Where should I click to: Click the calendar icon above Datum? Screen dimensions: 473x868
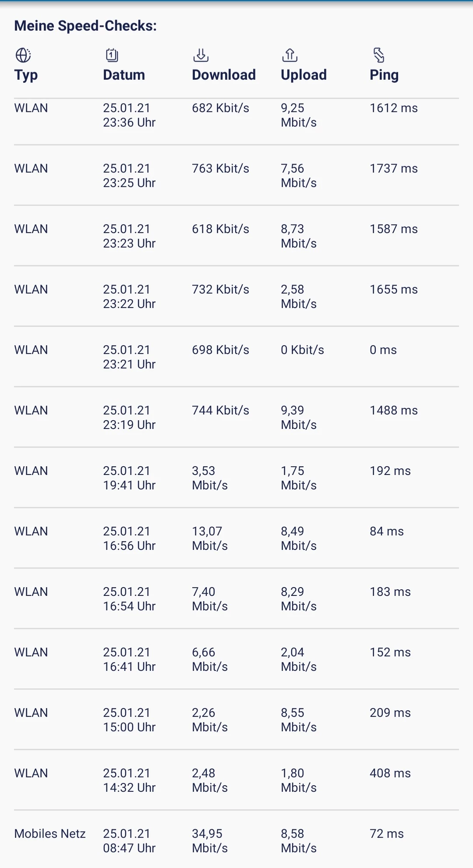coord(112,55)
